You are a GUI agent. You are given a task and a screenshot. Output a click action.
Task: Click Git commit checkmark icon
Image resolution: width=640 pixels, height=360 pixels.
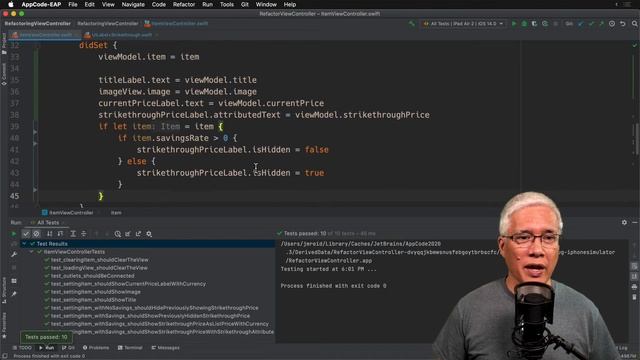coord(591,24)
